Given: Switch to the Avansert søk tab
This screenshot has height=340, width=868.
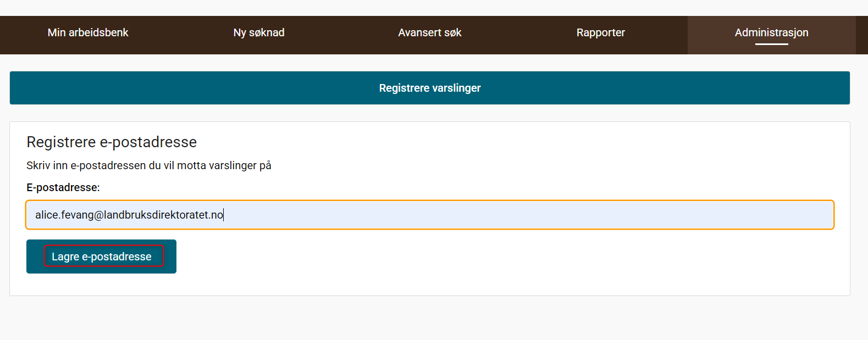Looking at the screenshot, I should click(x=430, y=33).
